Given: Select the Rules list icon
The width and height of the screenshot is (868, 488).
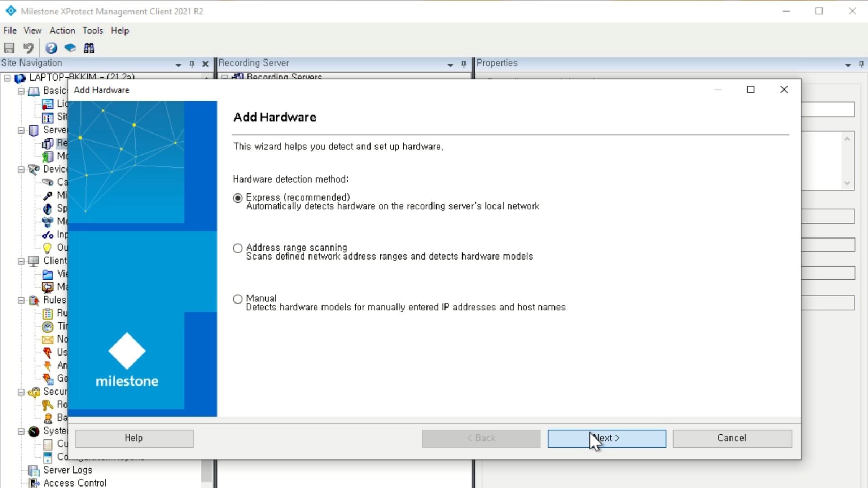Looking at the screenshot, I should point(47,314).
